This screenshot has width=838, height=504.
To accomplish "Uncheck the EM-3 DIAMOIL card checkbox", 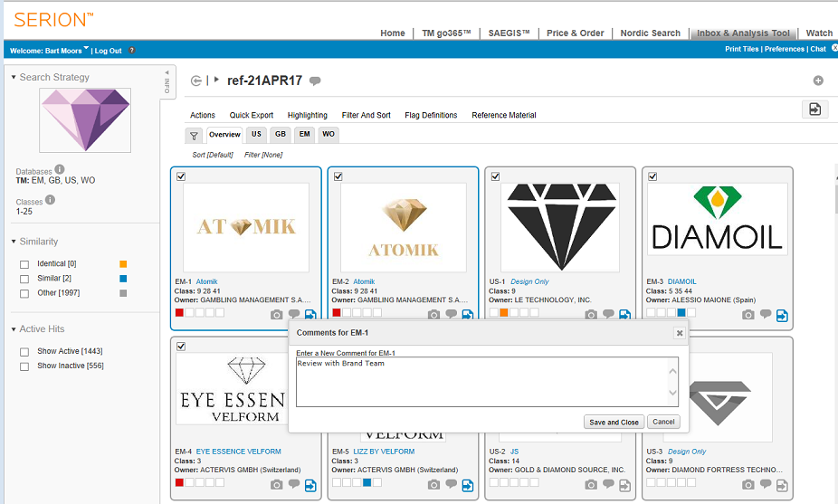I will point(652,176).
